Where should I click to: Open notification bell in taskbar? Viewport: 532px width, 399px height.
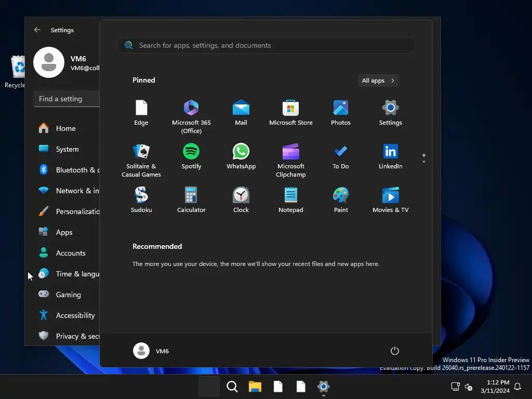[518, 387]
